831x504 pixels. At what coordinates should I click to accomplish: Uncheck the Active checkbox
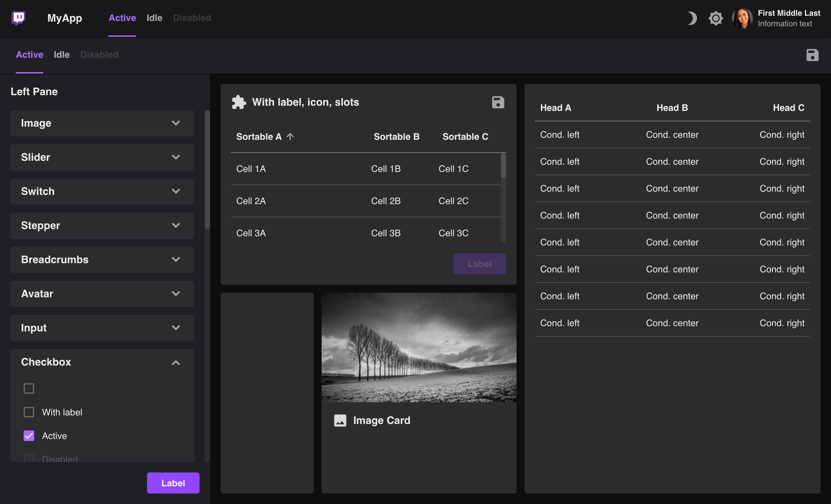(x=29, y=435)
